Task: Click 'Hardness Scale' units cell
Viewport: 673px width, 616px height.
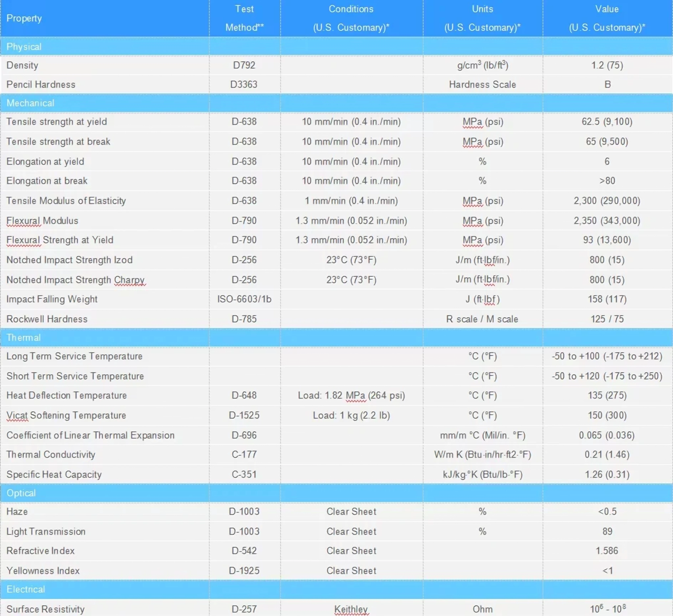Action: 482,84
